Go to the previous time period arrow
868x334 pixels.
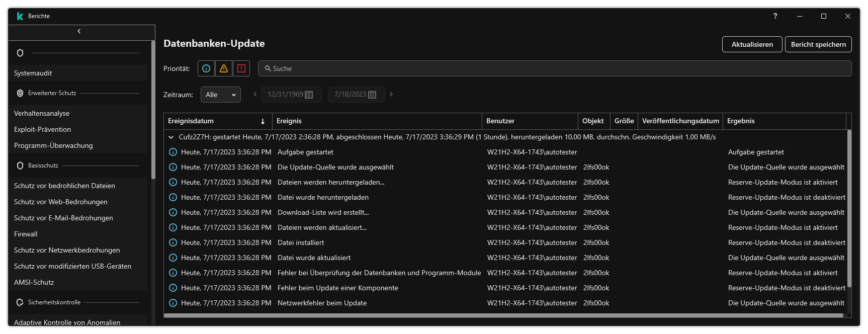click(255, 94)
